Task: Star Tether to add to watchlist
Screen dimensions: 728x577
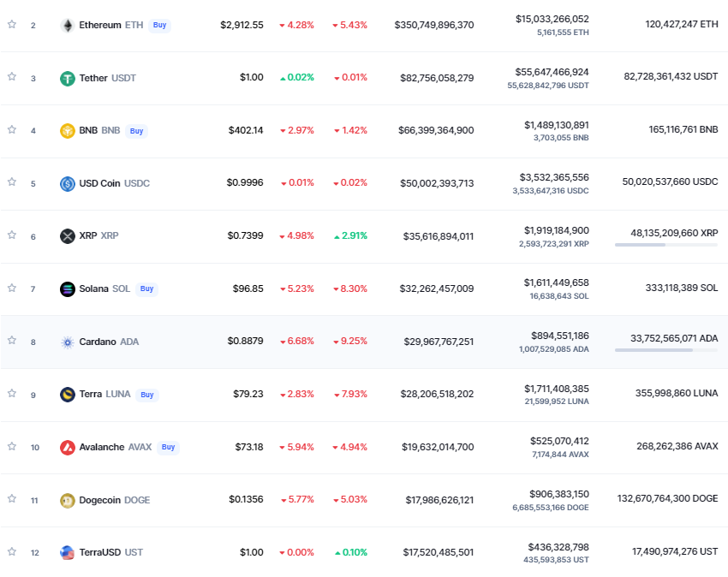Action: (x=12, y=76)
